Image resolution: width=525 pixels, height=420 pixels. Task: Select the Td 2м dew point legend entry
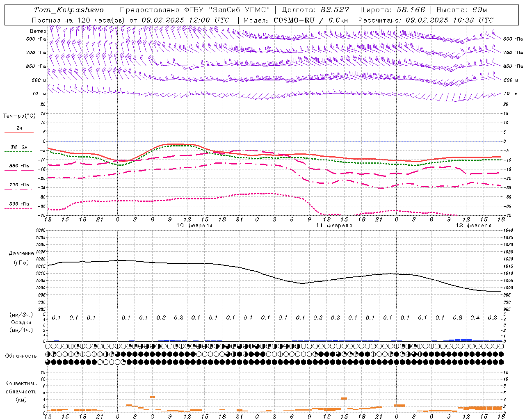tap(19, 147)
